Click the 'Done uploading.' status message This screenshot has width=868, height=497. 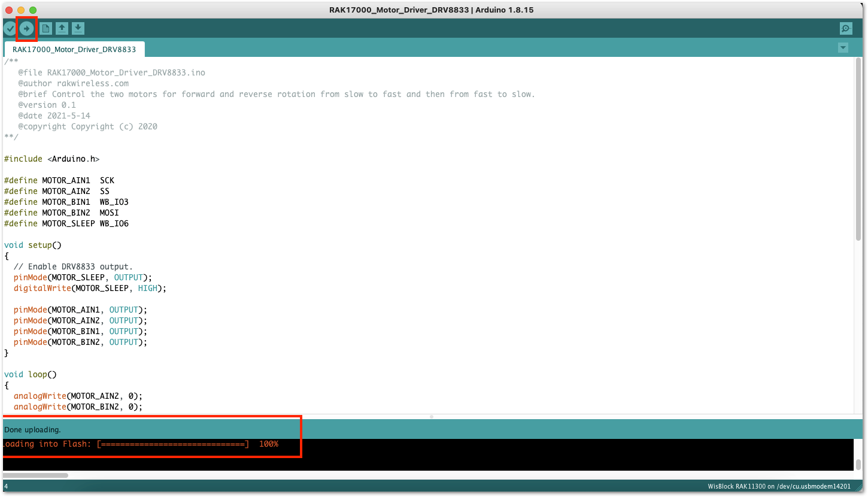tap(32, 429)
